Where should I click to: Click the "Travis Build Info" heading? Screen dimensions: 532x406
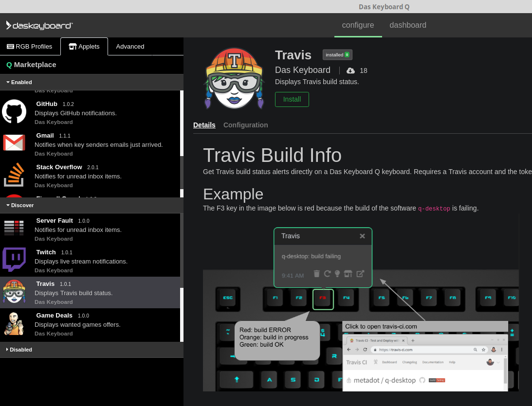(272, 155)
